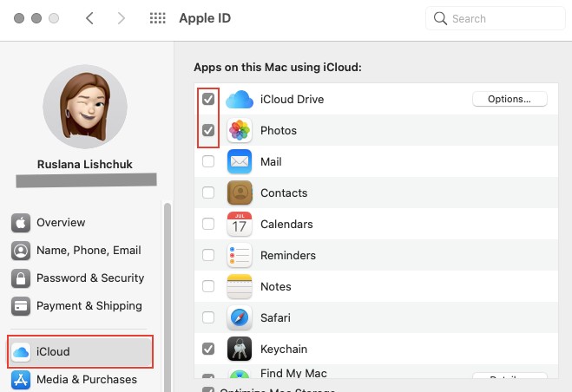
Task: Click the Photos app icon
Action: pos(240,130)
